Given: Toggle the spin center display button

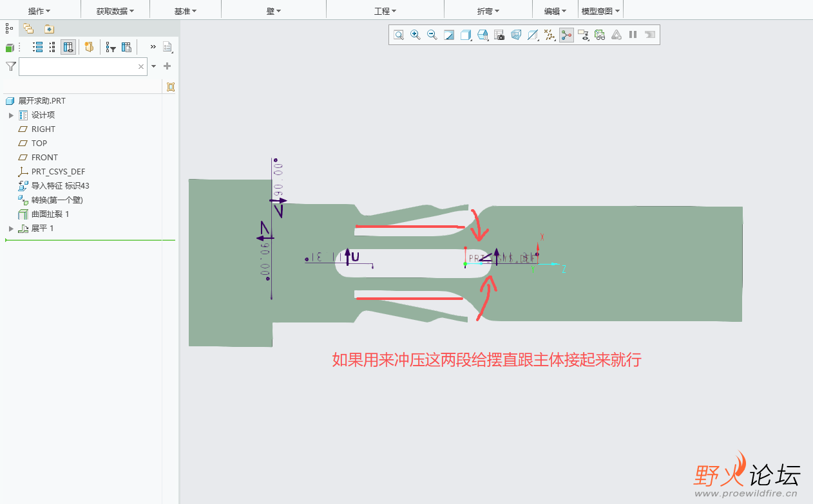Looking at the screenshot, I should (566, 35).
